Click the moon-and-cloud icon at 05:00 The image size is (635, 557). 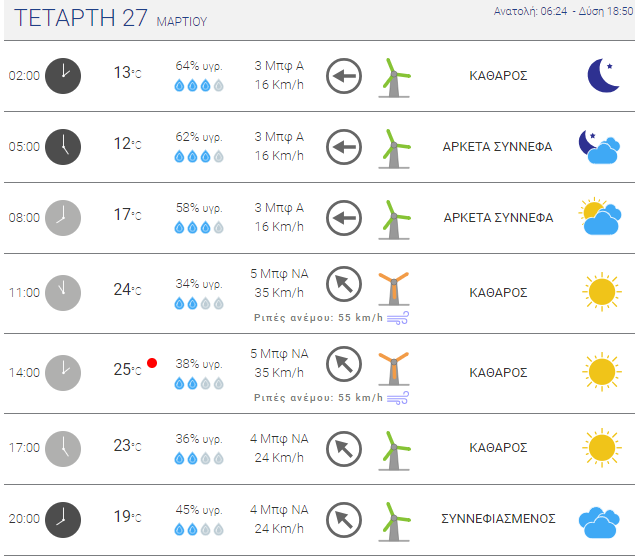600,146
